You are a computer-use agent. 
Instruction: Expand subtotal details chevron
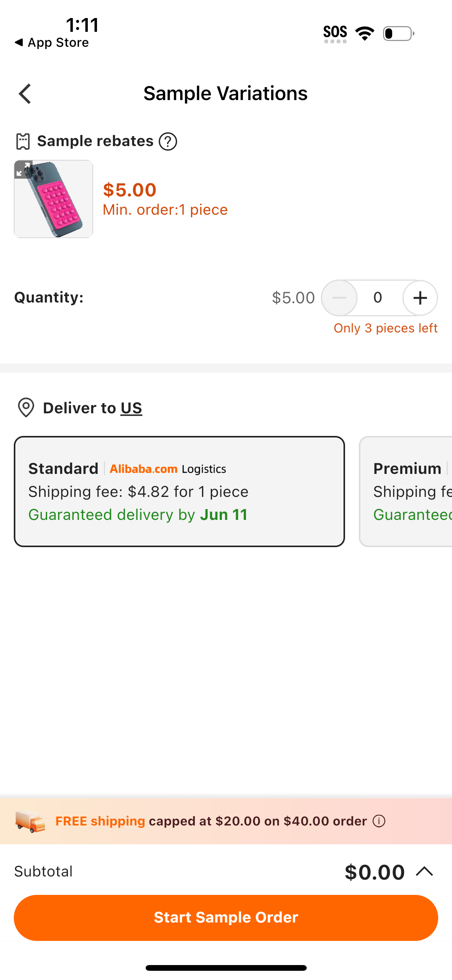[424, 871]
